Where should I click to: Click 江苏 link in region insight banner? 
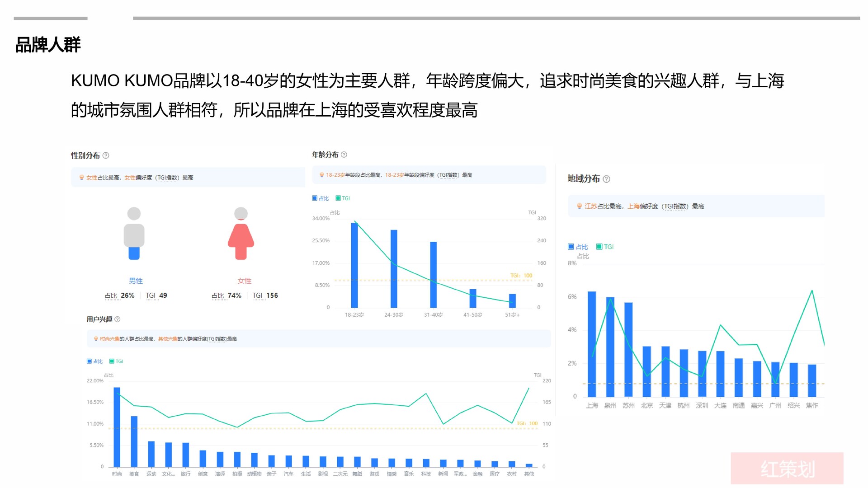pos(590,206)
